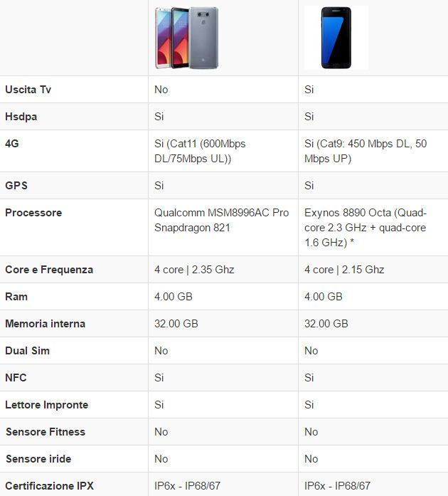This screenshot has width=448, height=496.
Task: Click the Memoria interna label
Action: pos(45,324)
